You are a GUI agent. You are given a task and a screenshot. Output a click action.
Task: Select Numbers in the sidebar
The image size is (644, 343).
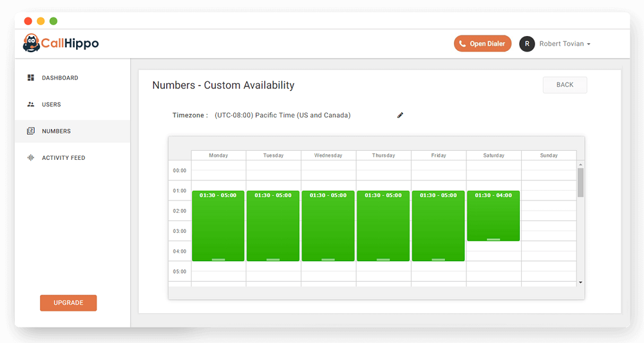point(72,131)
